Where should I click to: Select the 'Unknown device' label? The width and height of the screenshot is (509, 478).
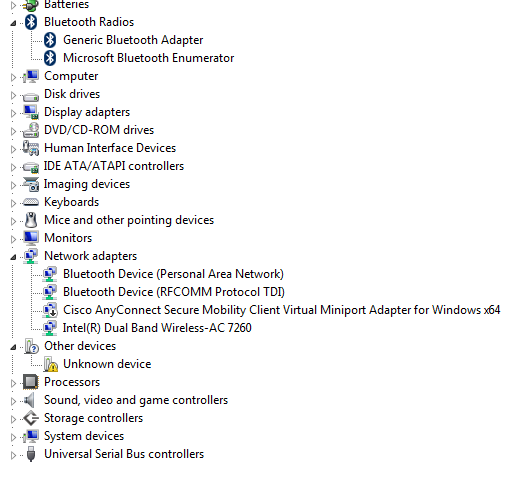(x=107, y=364)
